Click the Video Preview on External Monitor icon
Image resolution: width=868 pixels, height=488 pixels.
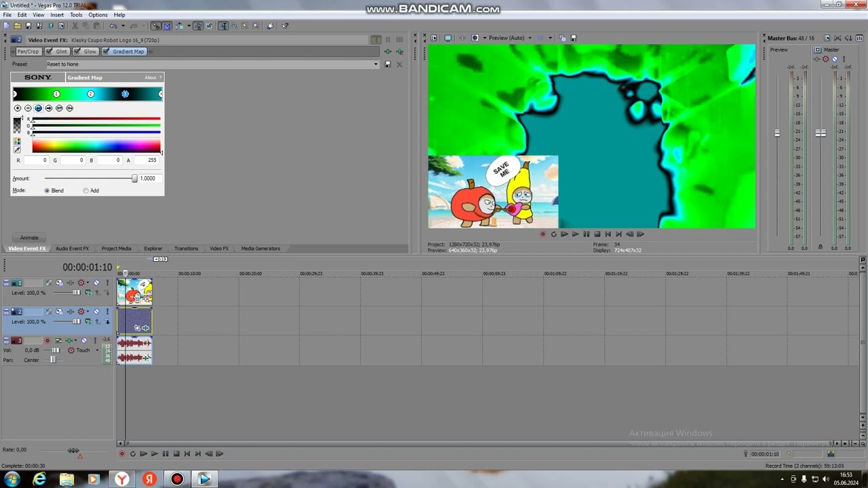click(448, 38)
